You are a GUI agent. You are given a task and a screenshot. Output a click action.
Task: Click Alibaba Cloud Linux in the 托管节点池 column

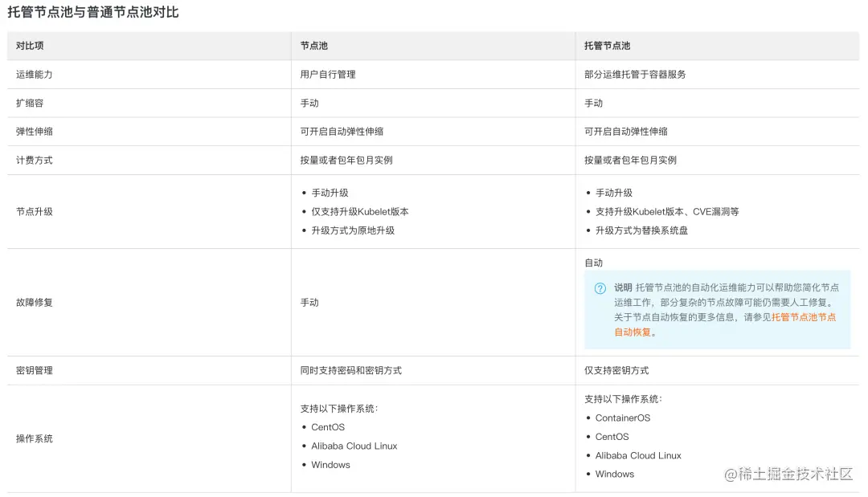pos(638,455)
